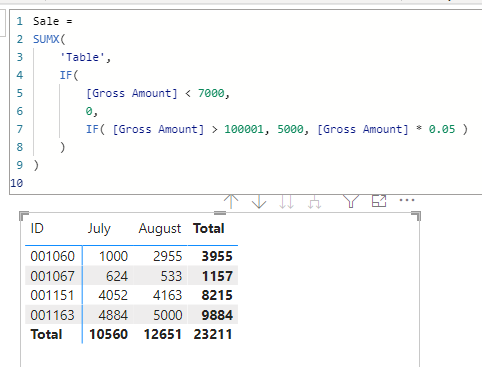The height and width of the screenshot is (367, 482).
Task: Place cursor on 'Sale =' formula line
Action: tap(53, 21)
